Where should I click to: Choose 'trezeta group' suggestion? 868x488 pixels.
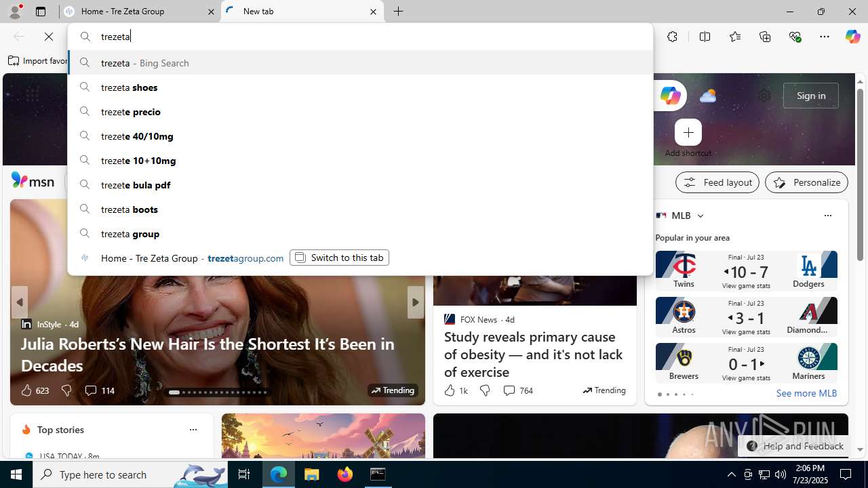pyautogui.click(x=361, y=234)
